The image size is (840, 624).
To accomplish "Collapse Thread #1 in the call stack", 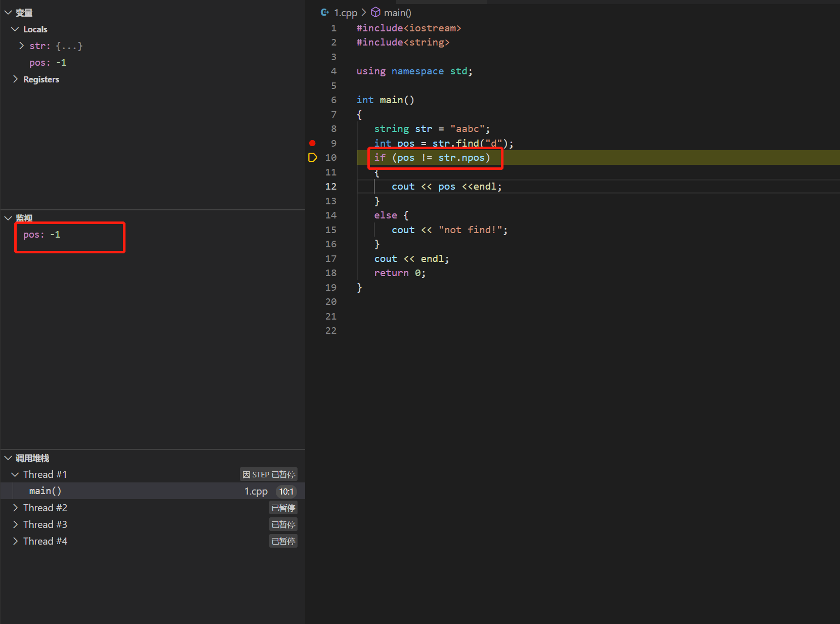I will point(15,474).
